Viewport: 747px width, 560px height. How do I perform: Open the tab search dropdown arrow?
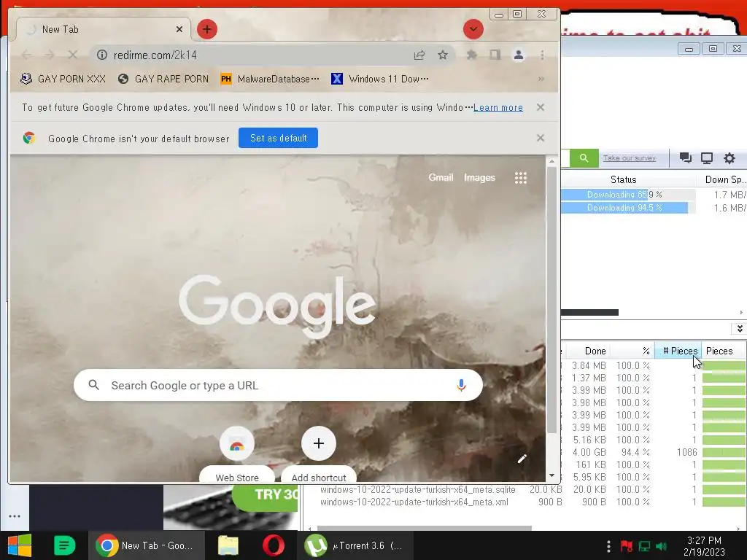(473, 29)
